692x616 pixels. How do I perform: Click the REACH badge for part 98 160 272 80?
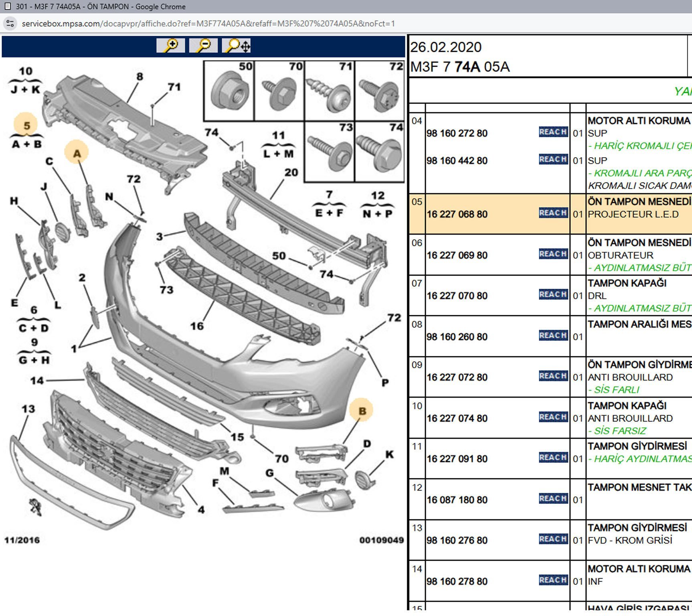pos(553,132)
